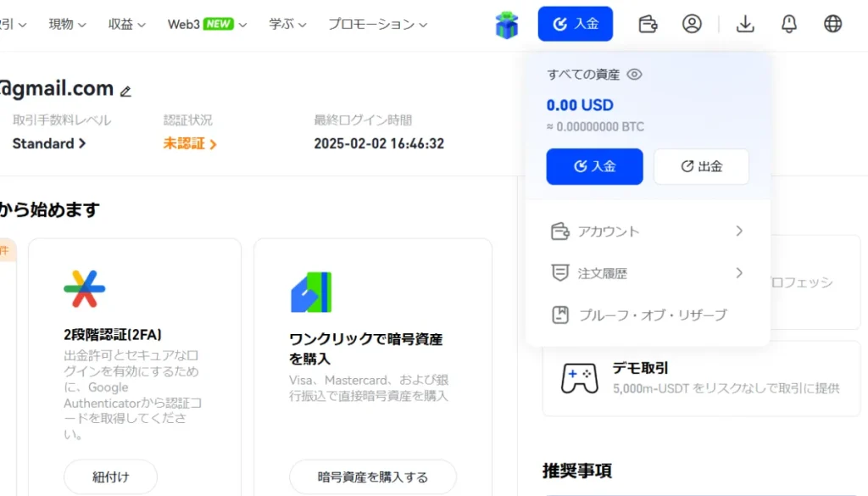Click the globe language icon
The height and width of the screenshot is (496, 868).
(x=832, y=24)
